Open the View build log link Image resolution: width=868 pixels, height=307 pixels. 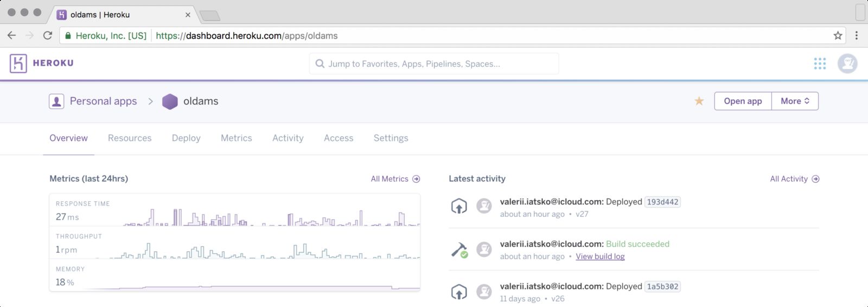pos(600,257)
